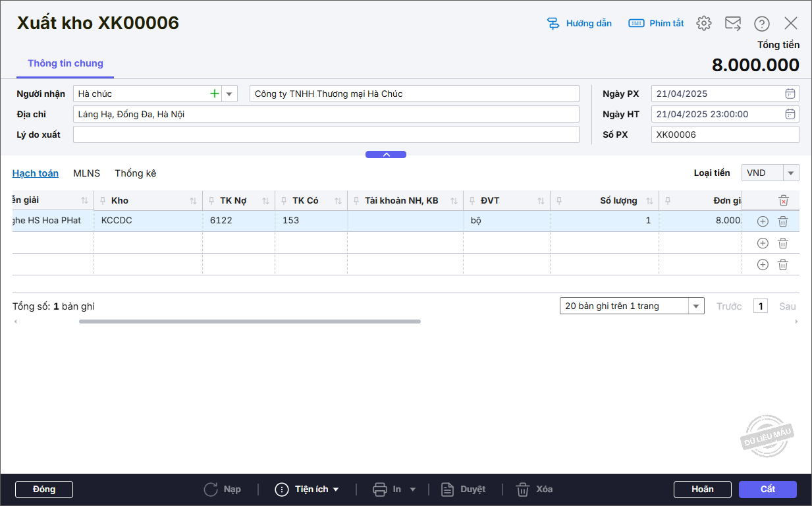The height and width of the screenshot is (506, 812).
Task: Delete the KCCDC row with trash icon
Action: pyautogui.click(x=783, y=221)
